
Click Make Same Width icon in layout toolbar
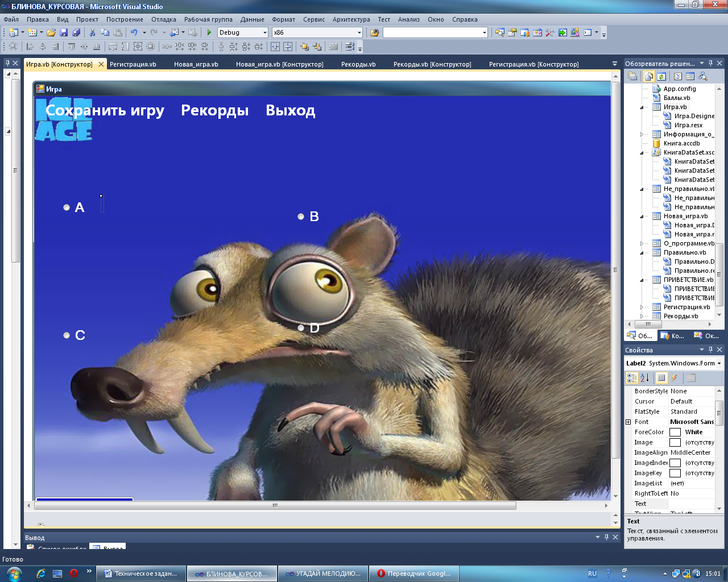click(113, 47)
